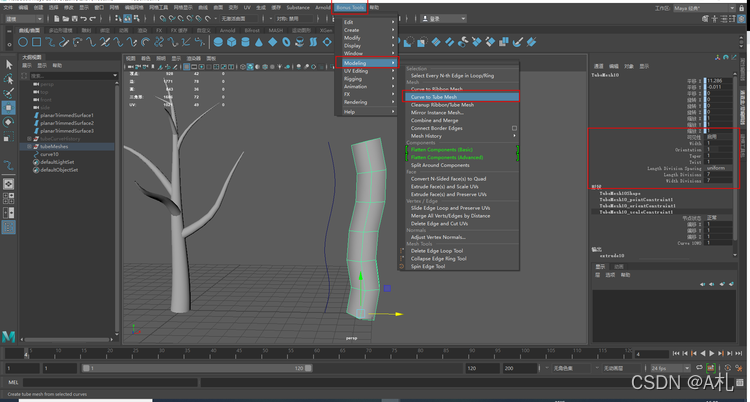Viewport: 750px width, 402px height.
Task: Expand the tubeMeshes group in outliner
Action: point(28,145)
